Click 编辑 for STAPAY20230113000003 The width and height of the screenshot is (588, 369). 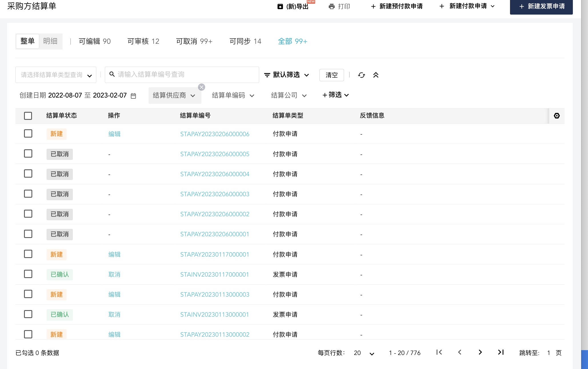click(x=114, y=294)
